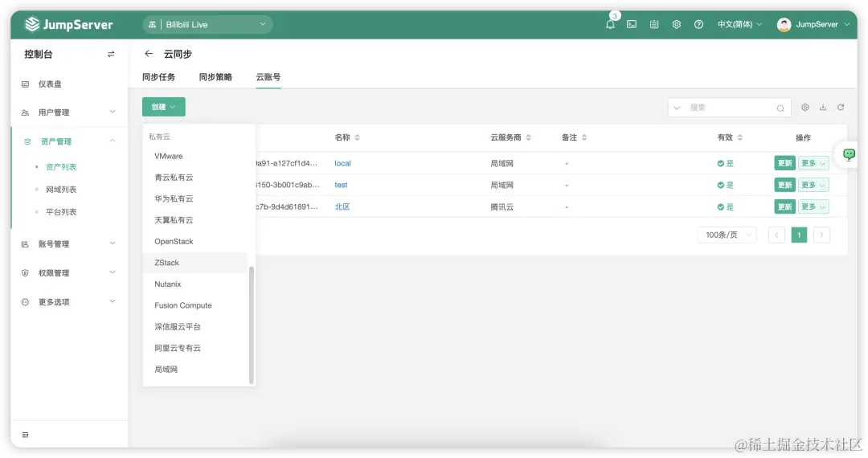868x458 pixels.
Task: Click page 1 pagination button
Action: 799,235
